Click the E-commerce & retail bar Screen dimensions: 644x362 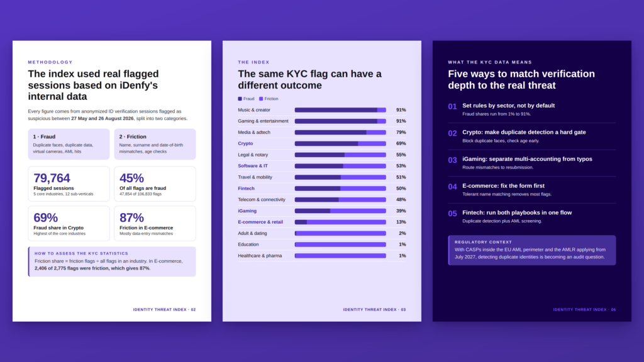(340, 222)
